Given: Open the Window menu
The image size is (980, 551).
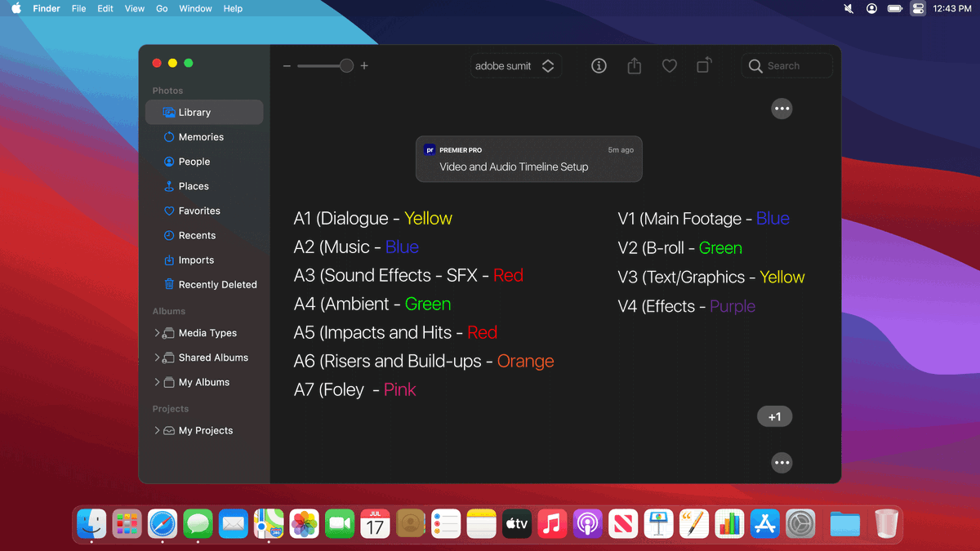Looking at the screenshot, I should coord(195,8).
